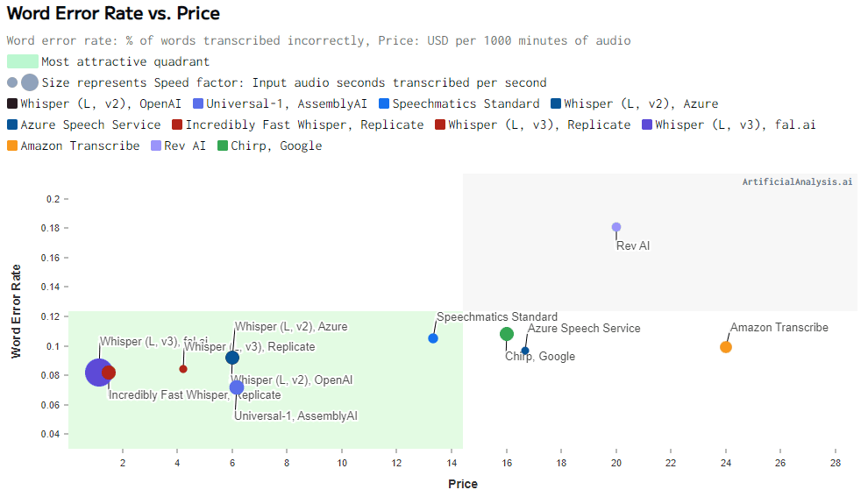Click the Chirp, Google green data point

(x=507, y=334)
